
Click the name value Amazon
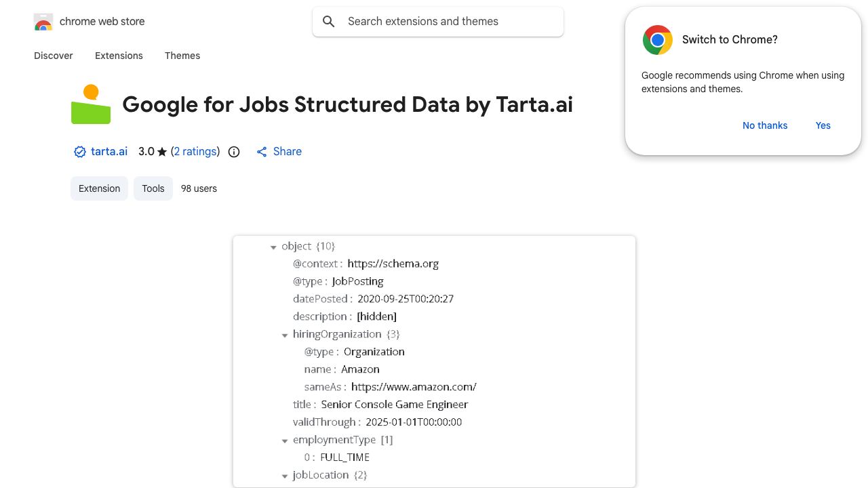360,369
